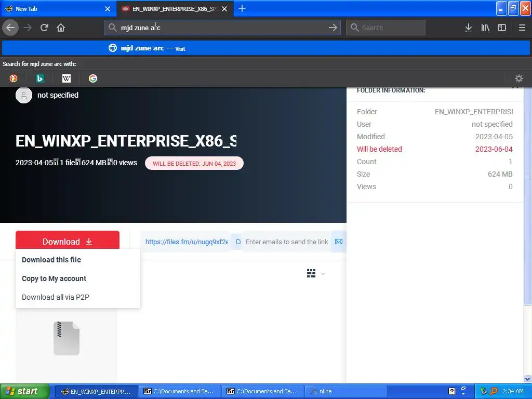Open a new browser tab
This screenshot has width=532, height=399.
242,8
